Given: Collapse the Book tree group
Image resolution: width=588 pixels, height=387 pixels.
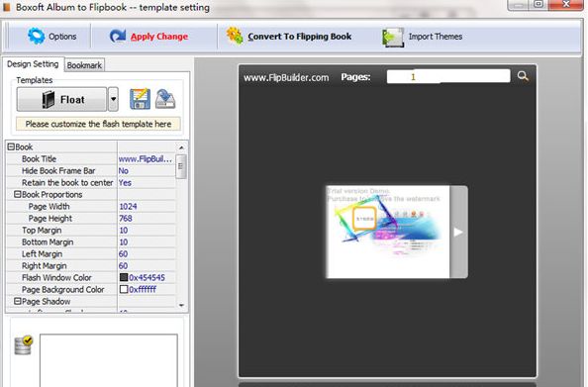Looking at the screenshot, I should 11,147.
